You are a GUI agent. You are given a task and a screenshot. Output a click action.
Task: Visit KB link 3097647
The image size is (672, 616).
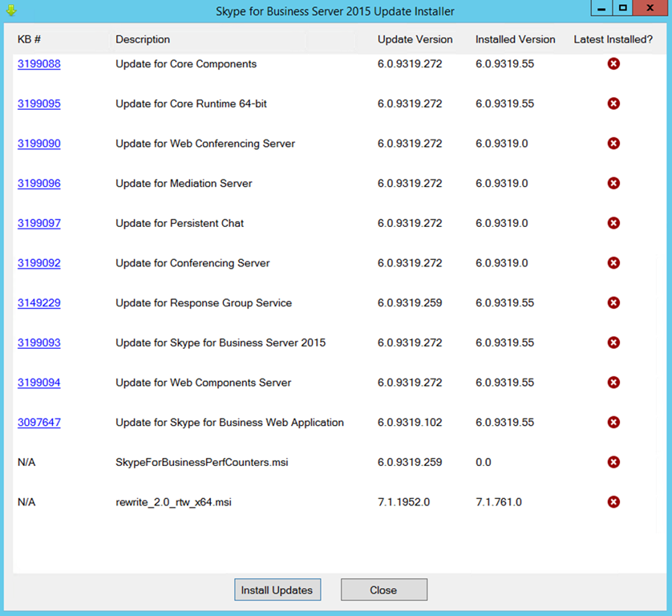39,423
